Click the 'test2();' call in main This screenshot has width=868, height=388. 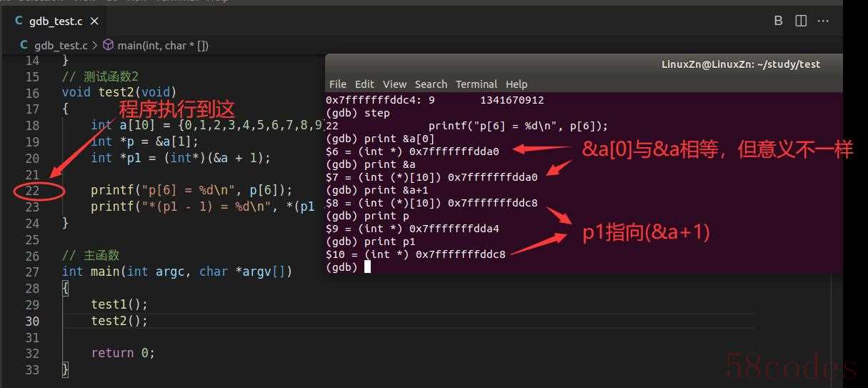coord(119,321)
